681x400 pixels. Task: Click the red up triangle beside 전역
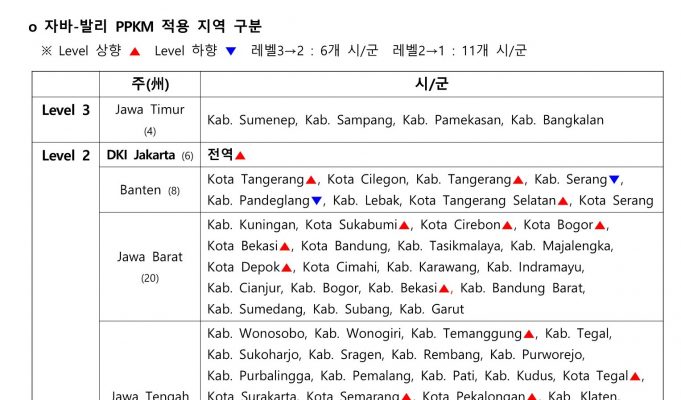point(240,156)
